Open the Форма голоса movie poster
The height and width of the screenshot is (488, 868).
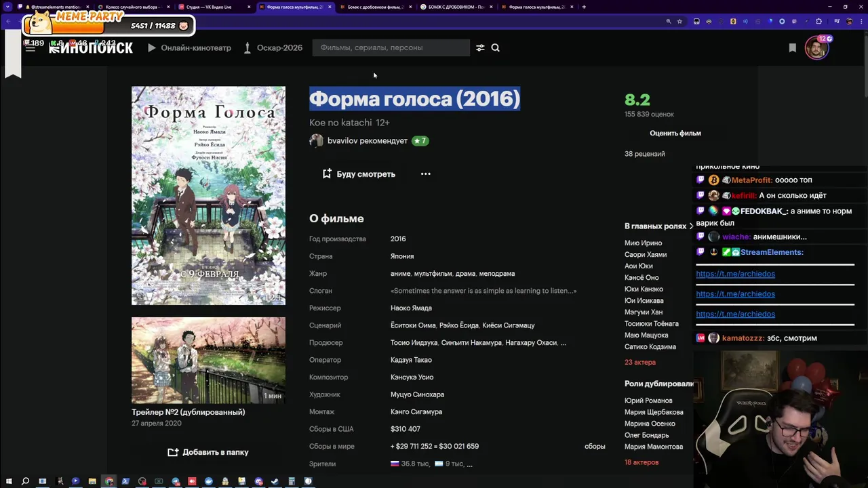click(x=208, y=195)
